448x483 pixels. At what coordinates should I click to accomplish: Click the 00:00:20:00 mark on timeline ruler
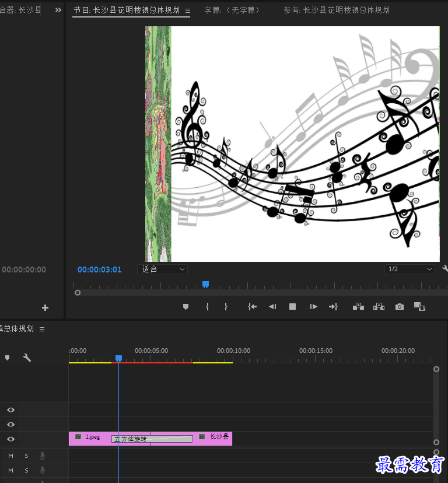[398, 351]
